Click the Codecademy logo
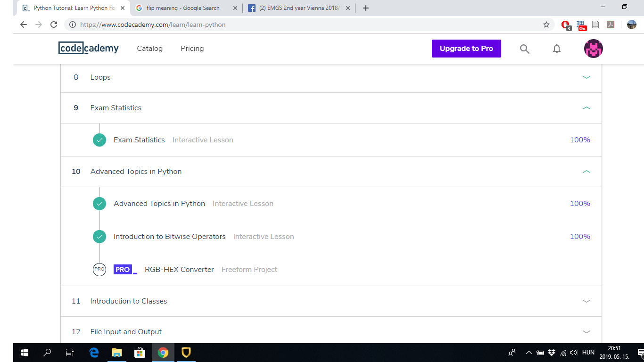 89,48
